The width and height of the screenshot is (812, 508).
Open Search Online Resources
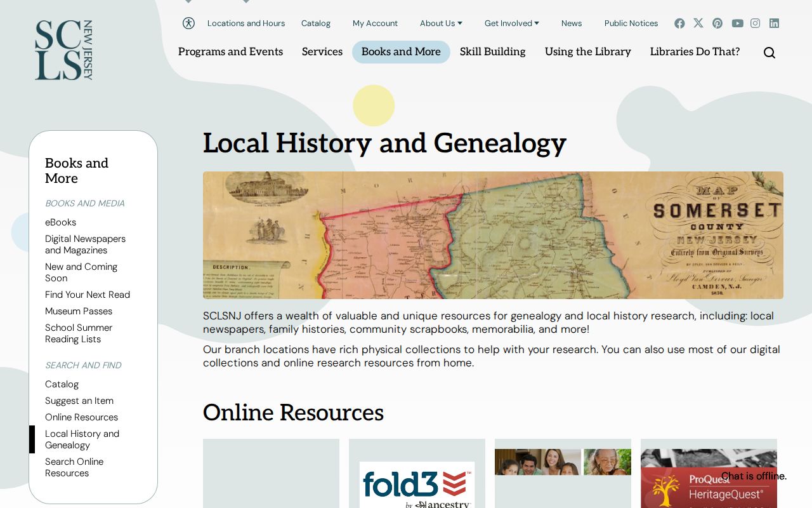point(74,467)
